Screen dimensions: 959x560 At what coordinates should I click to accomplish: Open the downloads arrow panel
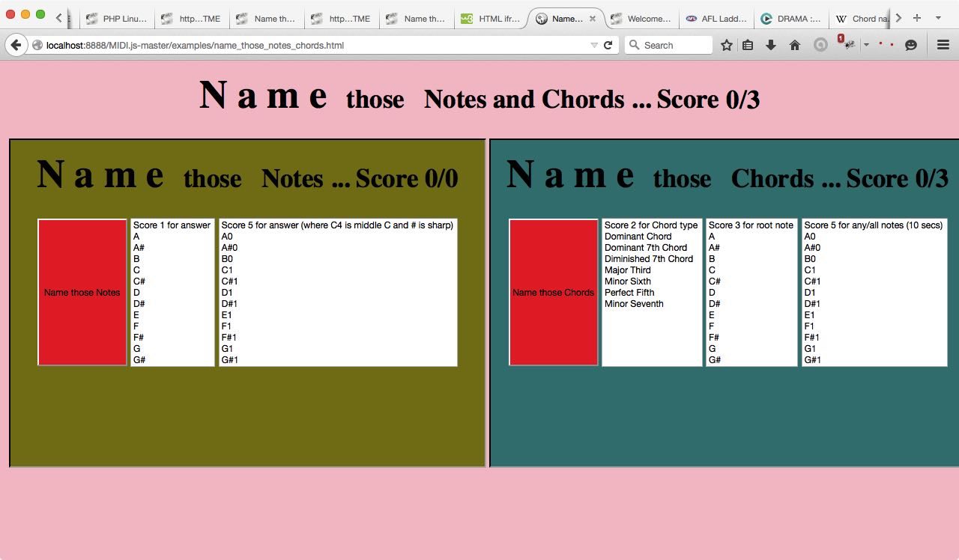tap(770, 45)
